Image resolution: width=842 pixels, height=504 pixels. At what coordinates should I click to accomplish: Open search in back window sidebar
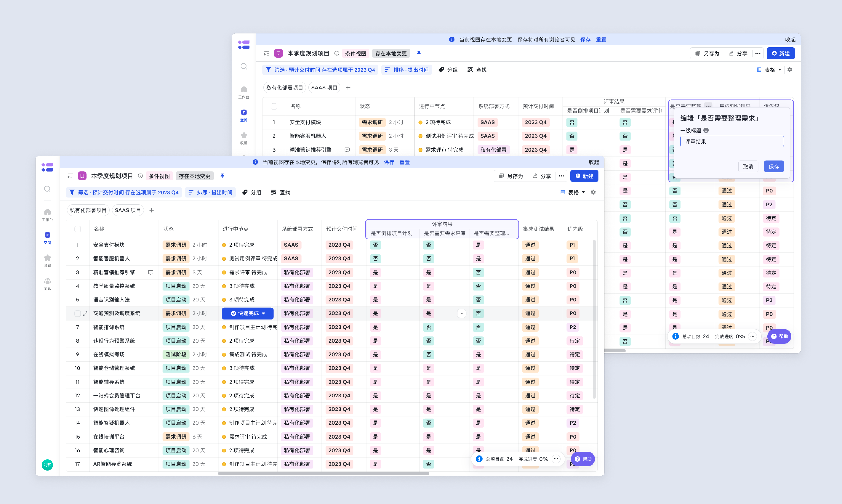[x=244, y=67]
